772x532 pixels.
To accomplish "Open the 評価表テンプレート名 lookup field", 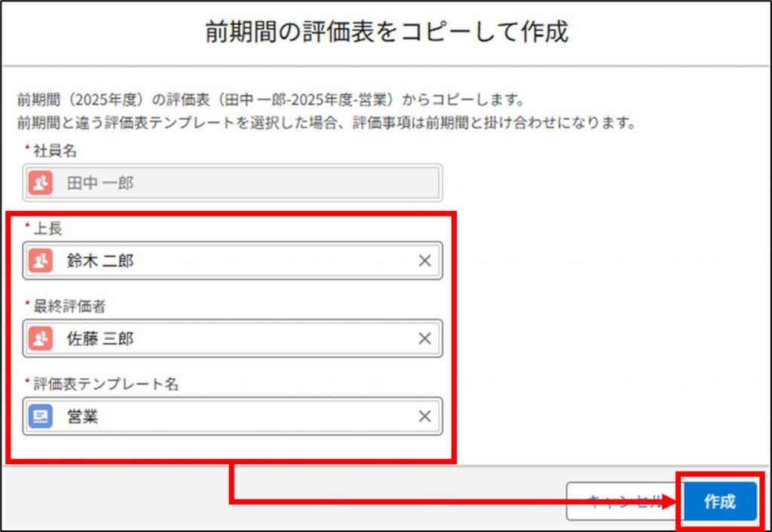I will 226,417.
